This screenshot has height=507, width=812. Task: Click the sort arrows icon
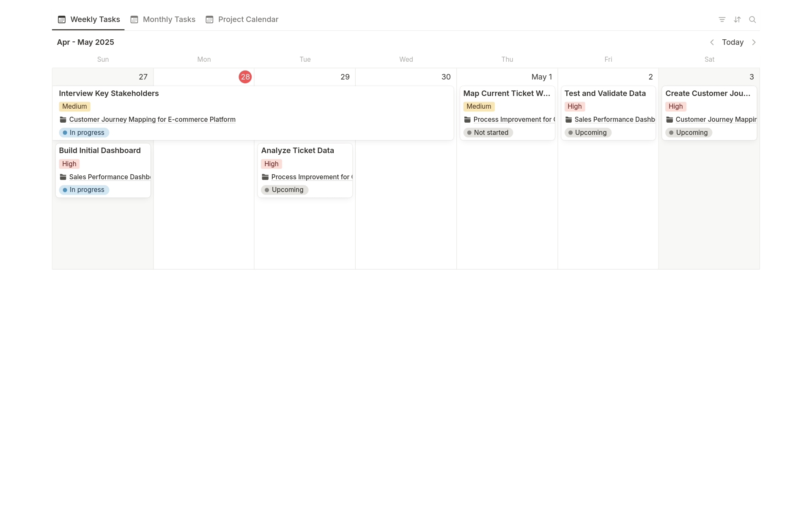pos(737,19)
